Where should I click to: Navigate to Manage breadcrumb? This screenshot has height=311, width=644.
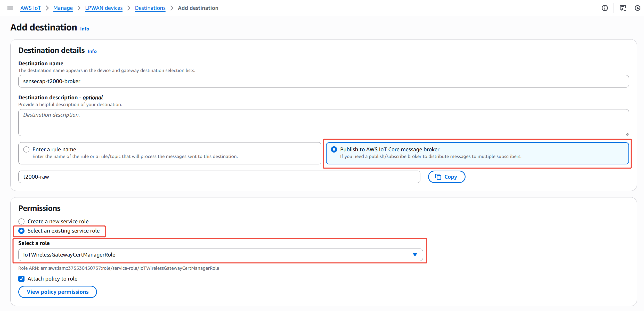tap(63, 8)
